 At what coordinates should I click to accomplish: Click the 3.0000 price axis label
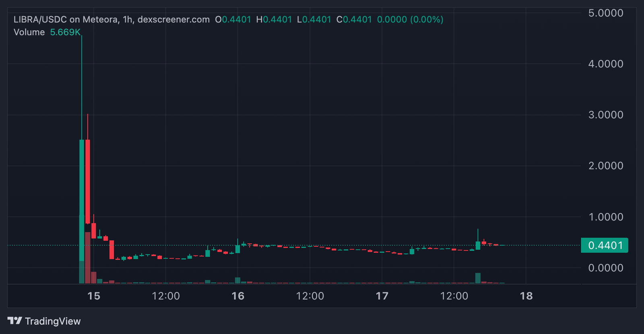click(605, 115)
